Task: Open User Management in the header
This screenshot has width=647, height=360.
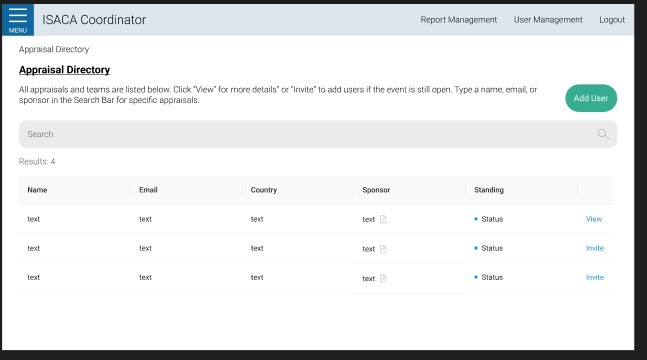Action: 548,20
